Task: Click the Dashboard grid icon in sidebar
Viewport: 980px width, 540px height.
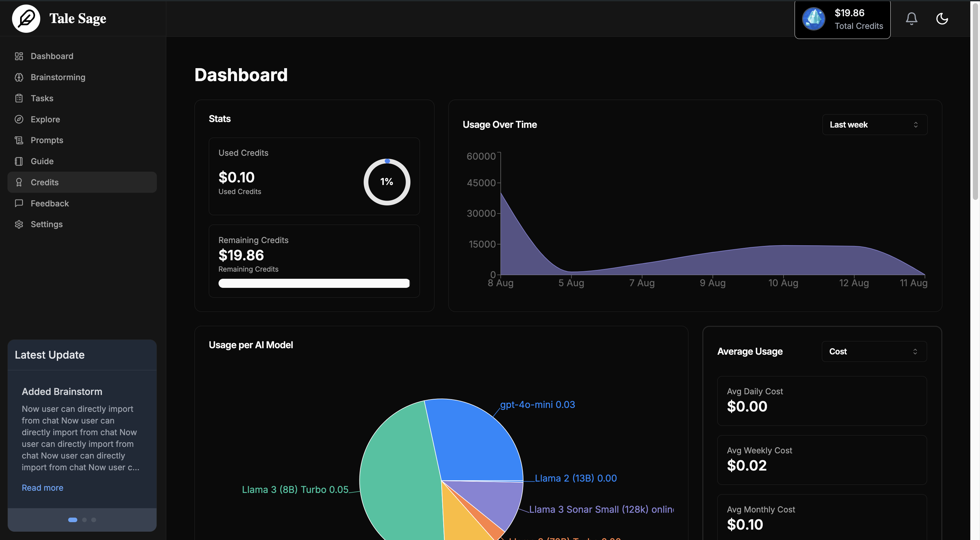Action: point(19,56)
